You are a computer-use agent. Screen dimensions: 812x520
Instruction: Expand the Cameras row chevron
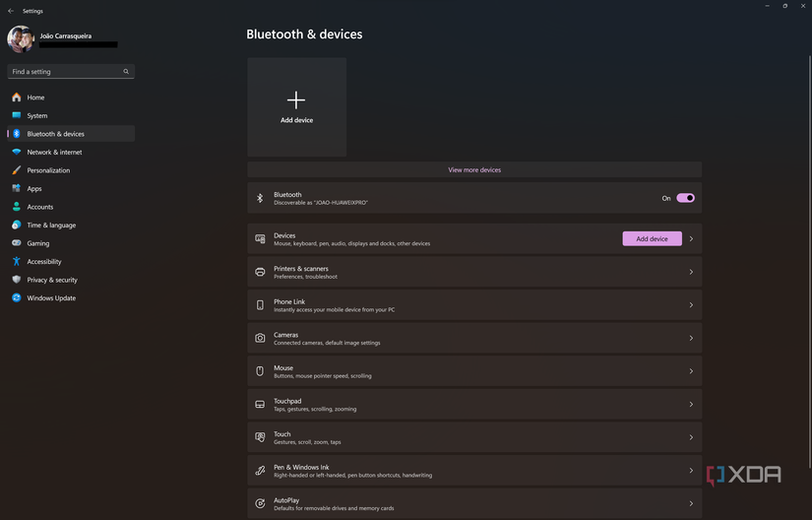691,338
